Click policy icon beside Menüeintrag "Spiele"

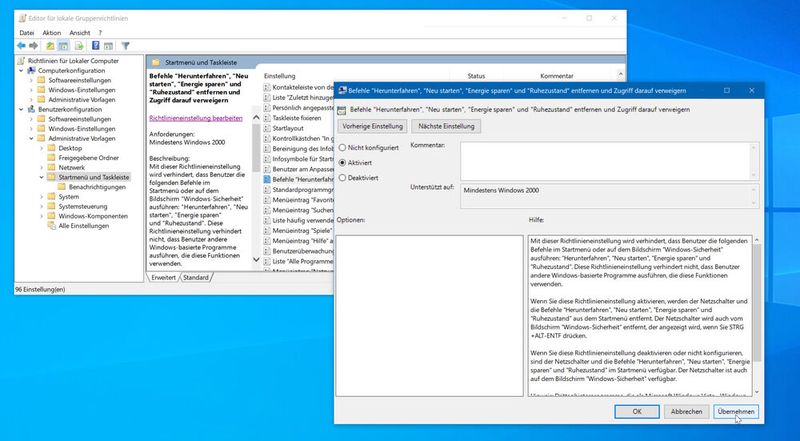pos(267,230)
